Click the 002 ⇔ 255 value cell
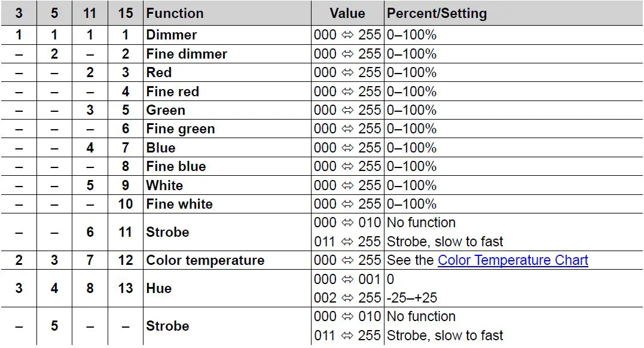 pyautogui.click(x=347, y=298)
